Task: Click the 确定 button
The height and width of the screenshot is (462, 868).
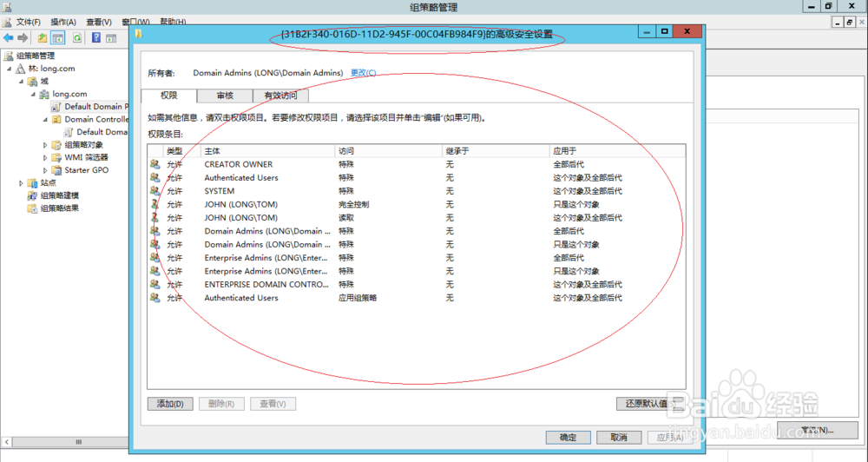Action: (568, 437)
